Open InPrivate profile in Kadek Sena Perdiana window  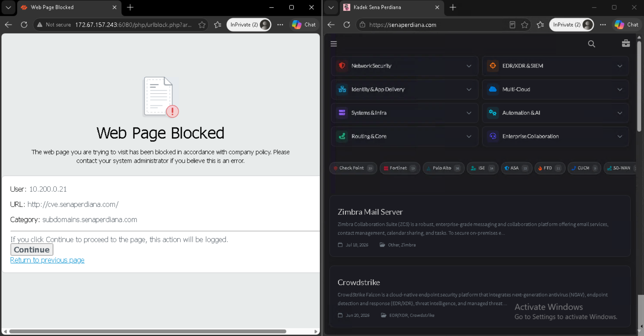click(572, 25)
